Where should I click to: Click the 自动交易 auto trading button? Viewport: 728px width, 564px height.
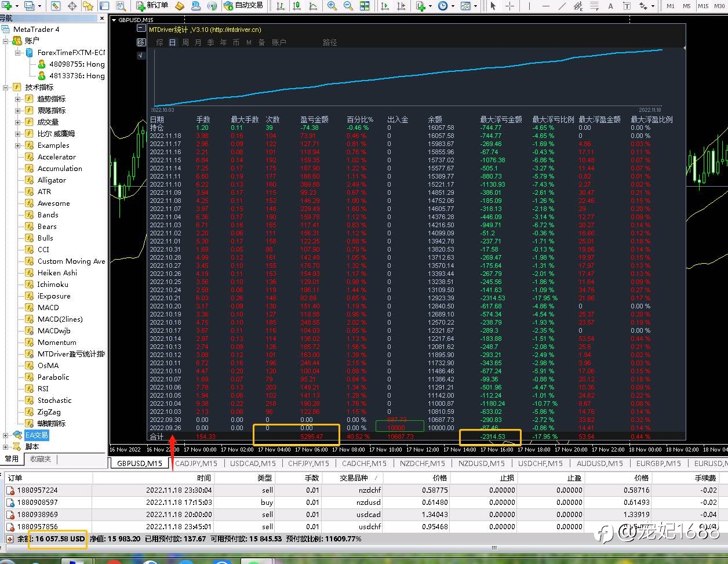point(243,6)
